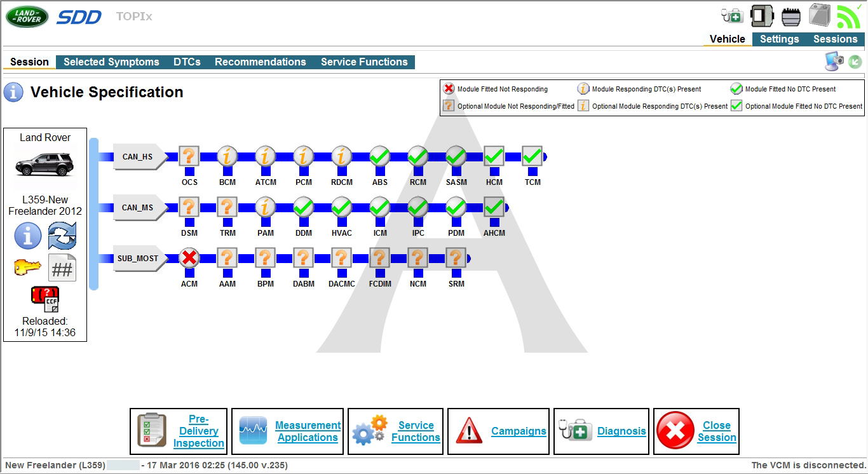Viewport: 868px width, 474px height.
Task: Click the green wireless signal icon
Action: pos(848,17)
